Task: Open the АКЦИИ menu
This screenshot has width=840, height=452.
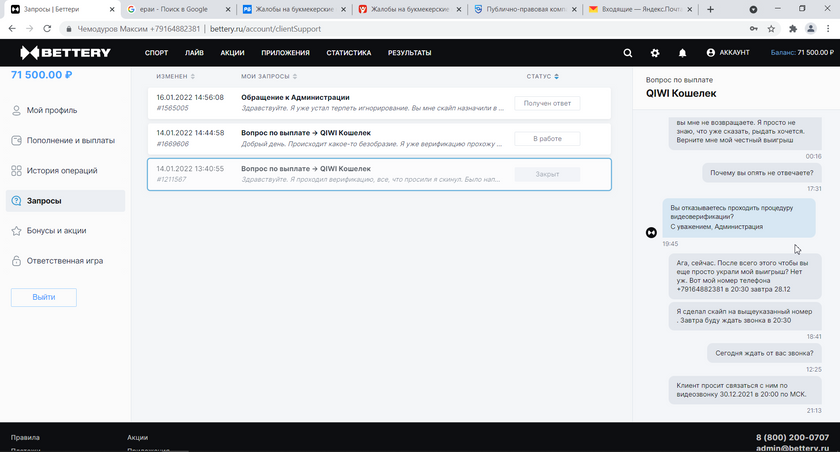Action: pyautogui.click(x=232, y=53)
